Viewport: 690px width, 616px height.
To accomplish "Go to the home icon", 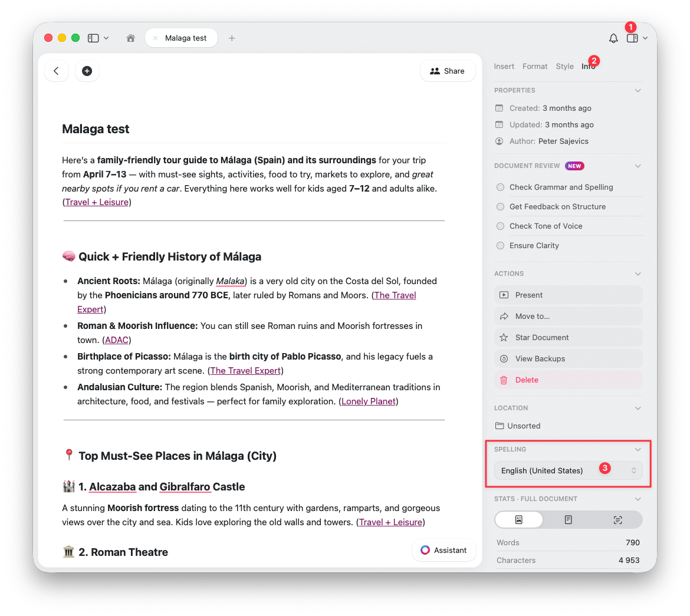I will [130, 38].
